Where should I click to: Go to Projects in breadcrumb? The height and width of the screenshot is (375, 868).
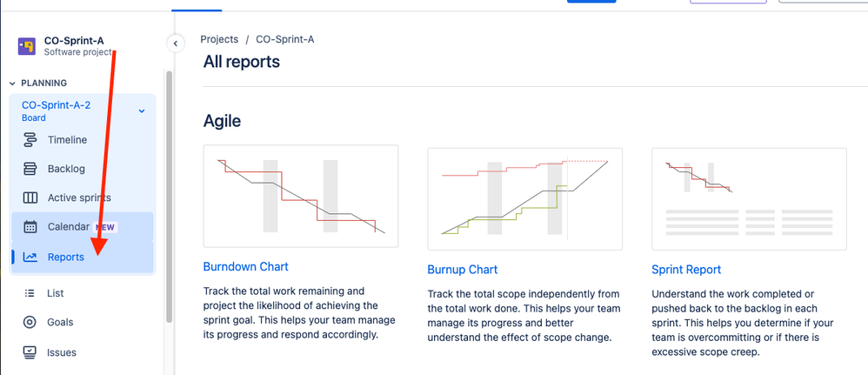[219, 39]
